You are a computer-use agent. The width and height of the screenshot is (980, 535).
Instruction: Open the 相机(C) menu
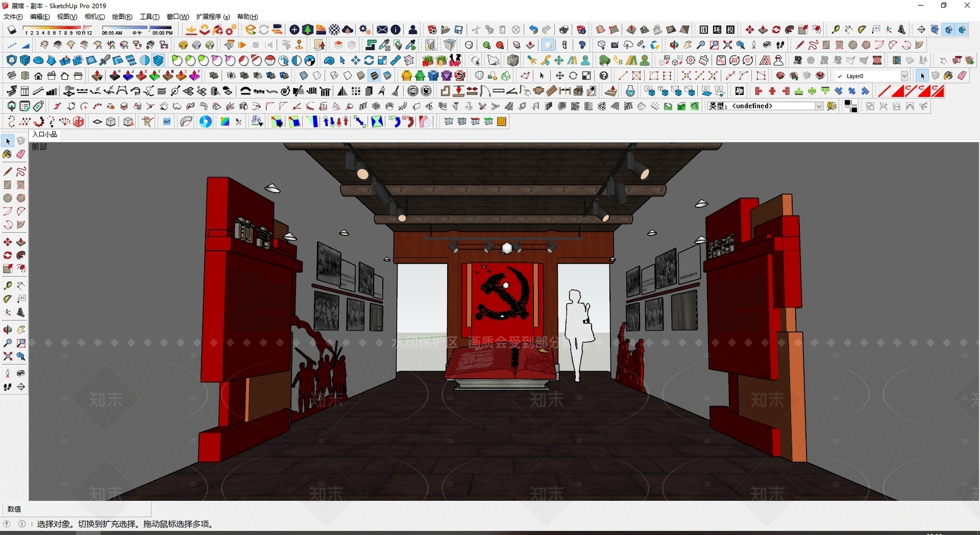(x=95, y=17)
